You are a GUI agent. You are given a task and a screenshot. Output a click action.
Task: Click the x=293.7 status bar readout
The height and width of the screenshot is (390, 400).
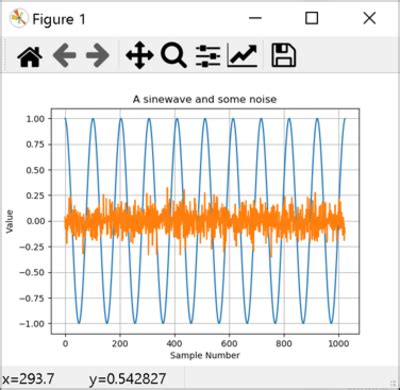click(x=28, y=379)
